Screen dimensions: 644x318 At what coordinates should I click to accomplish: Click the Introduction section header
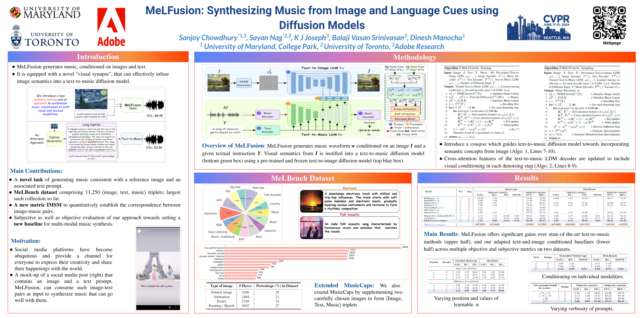pos(98,57)
